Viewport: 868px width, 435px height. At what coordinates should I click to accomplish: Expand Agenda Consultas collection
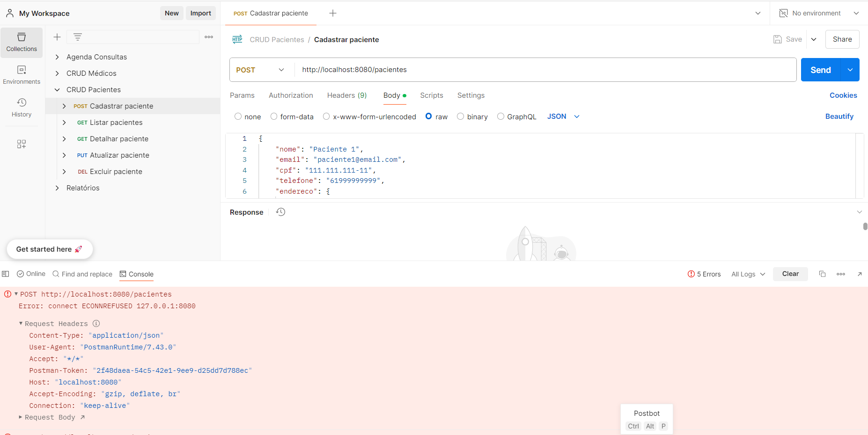57,57
